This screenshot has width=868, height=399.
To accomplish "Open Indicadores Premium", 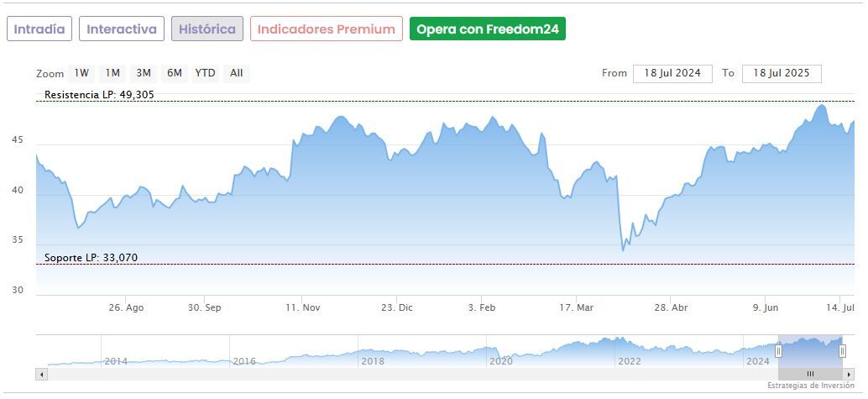I will [x=326, y=29].
